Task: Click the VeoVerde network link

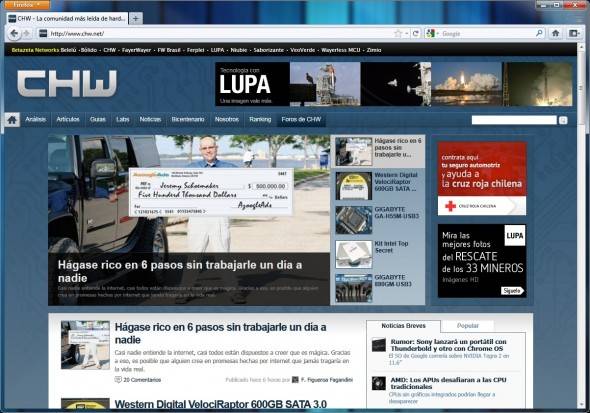Action: 303,50
